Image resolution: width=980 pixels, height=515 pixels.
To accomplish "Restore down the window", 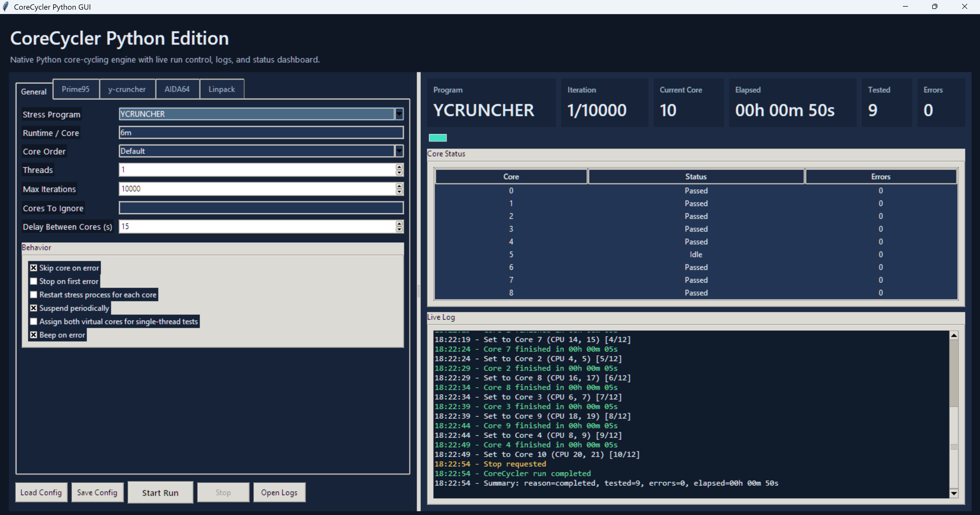I will pos(934,7).
